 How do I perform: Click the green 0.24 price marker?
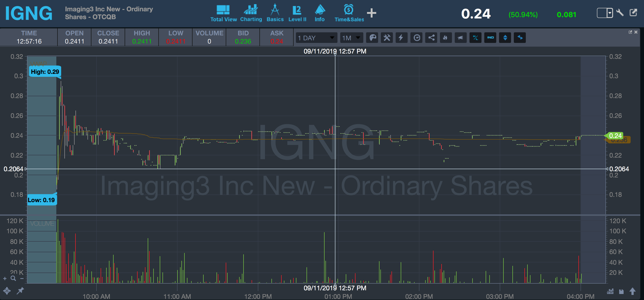615,135
